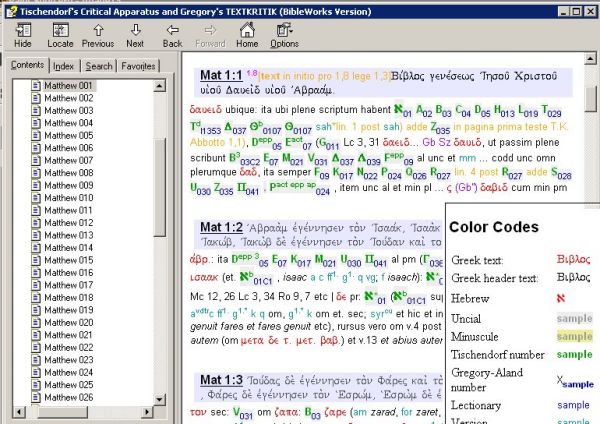Click the green Uncial sample swatch
This screenshot has width=600, height=424.
point(574,318)
